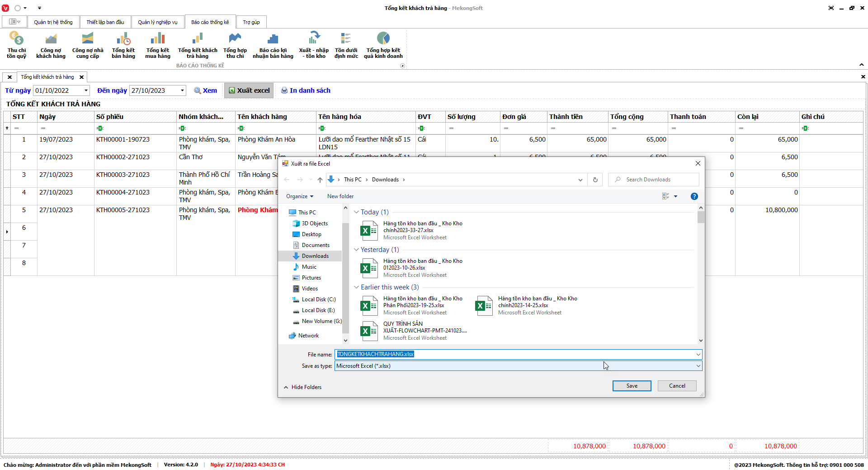Go up one folder level
Image resolution: width=868 pixels, height=470 pixels.
click(320, 180)
